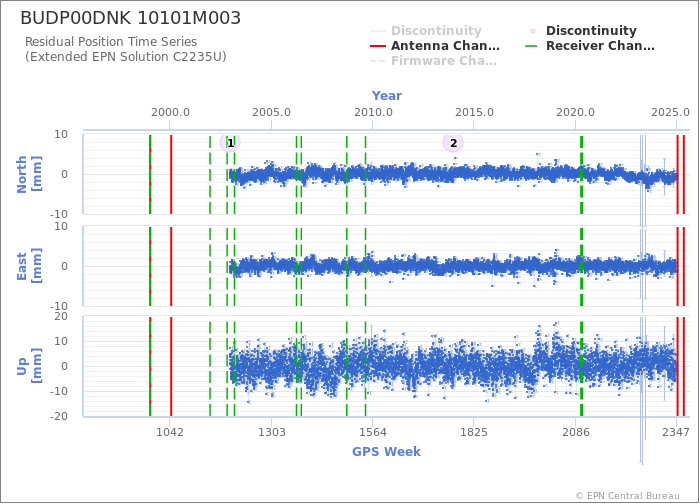This screenshot has width=700, height=504.
Task: Click the 2020.0 year tick label
Action: [575, 112]
